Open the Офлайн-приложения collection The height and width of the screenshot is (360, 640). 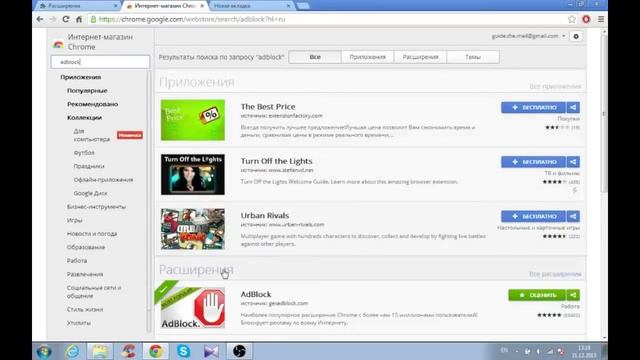[103, 180]
